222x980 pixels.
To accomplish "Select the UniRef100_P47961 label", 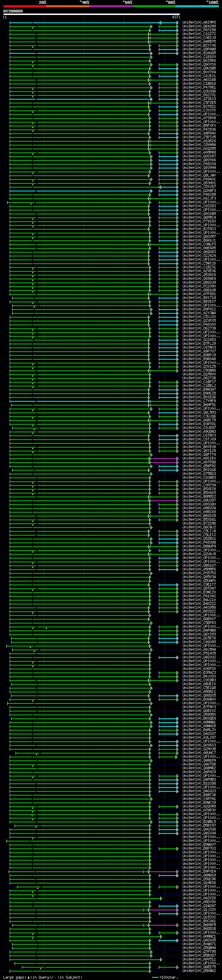I will (x=199, y=88).
